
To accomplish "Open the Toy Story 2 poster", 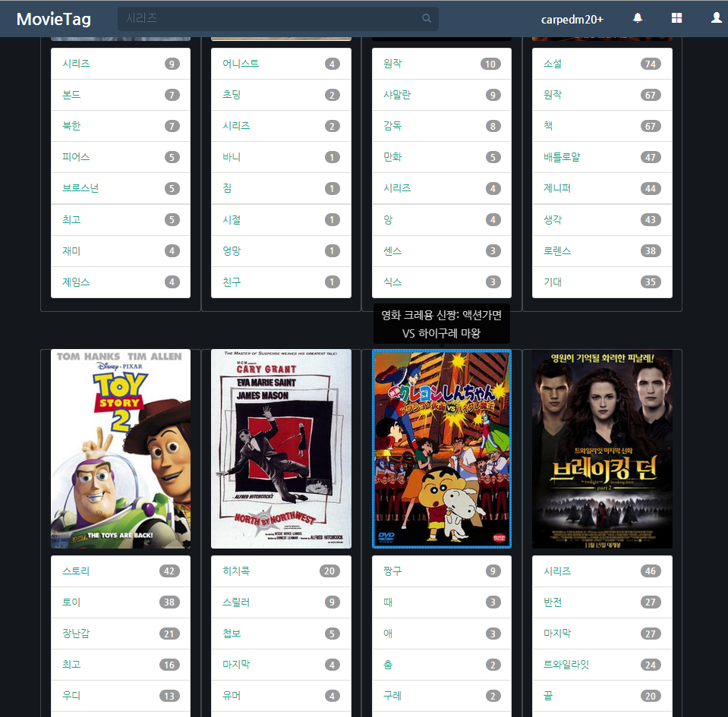I will click(x=121, y=448).
